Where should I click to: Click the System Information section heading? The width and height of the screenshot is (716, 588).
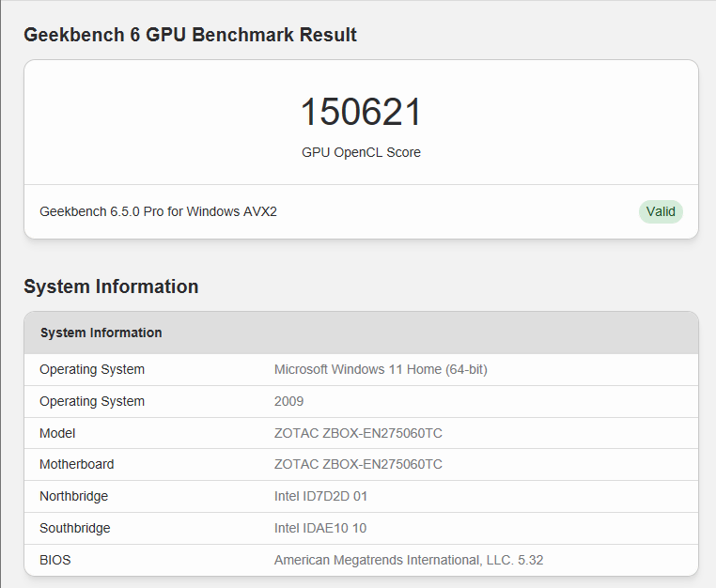111,286
